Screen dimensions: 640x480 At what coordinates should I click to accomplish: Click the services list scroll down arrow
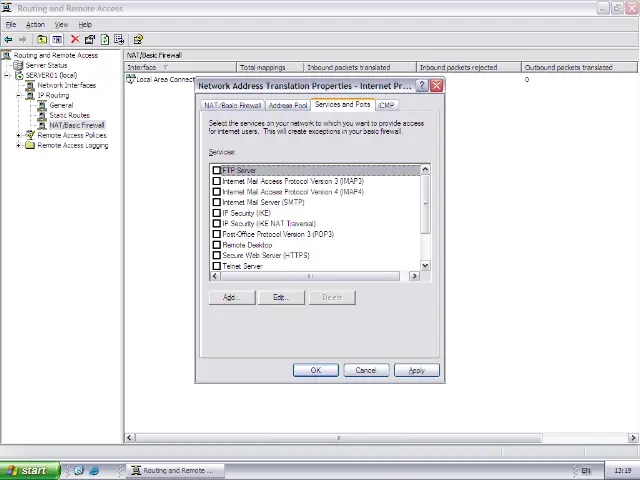click(x=425, y=266)
